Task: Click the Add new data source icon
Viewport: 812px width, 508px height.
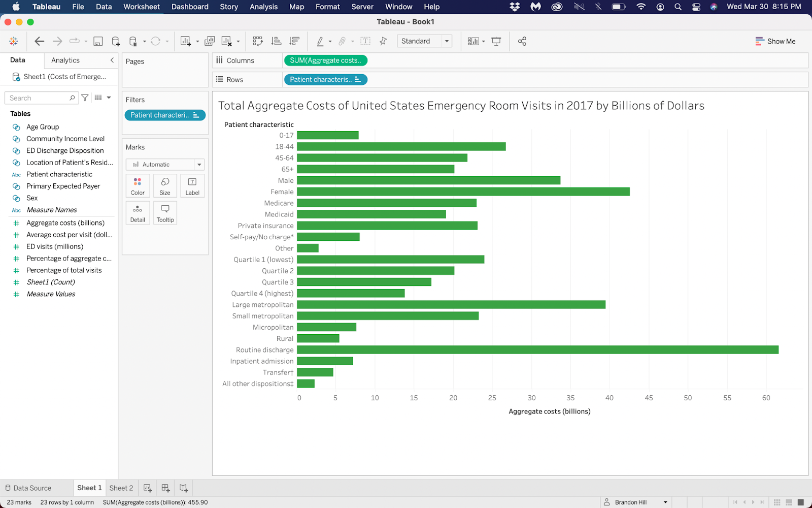Action: click(116, 41)
